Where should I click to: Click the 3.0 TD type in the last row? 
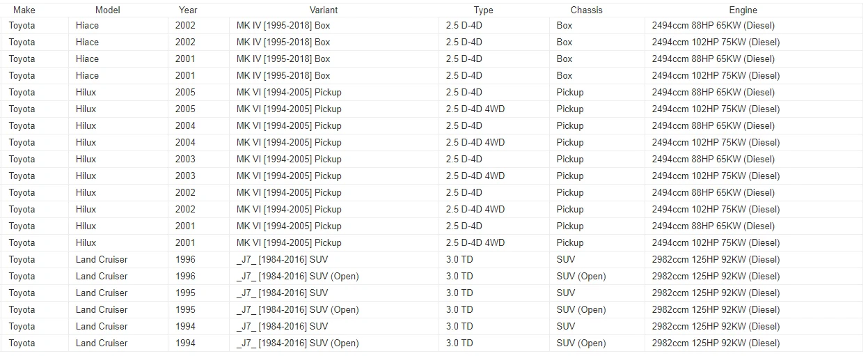[459, 343]
